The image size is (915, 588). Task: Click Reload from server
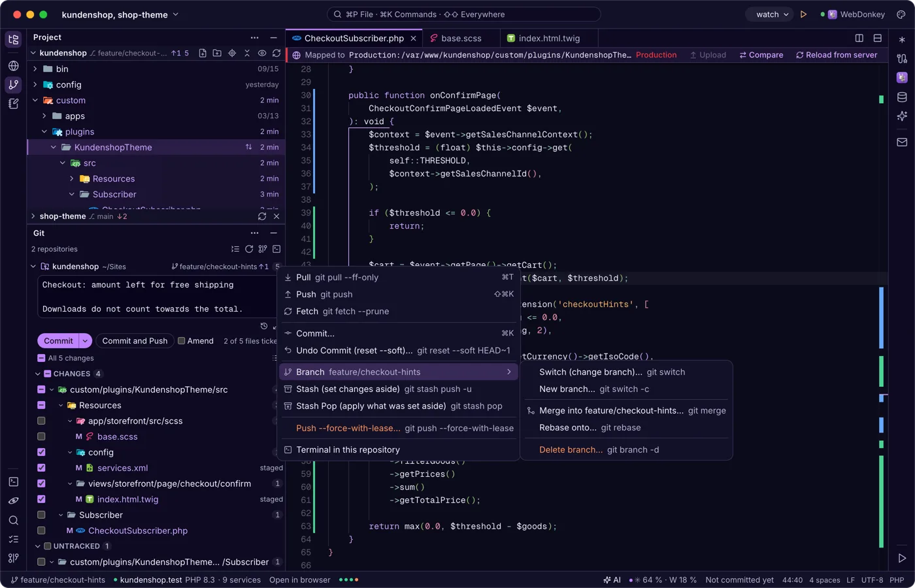tap(836, 55)
